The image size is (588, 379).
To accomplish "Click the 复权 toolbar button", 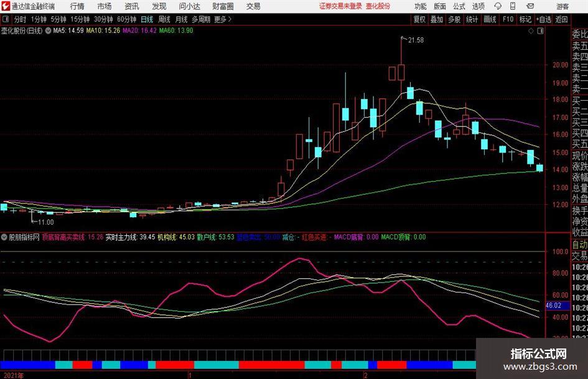I will click(419, 19).
